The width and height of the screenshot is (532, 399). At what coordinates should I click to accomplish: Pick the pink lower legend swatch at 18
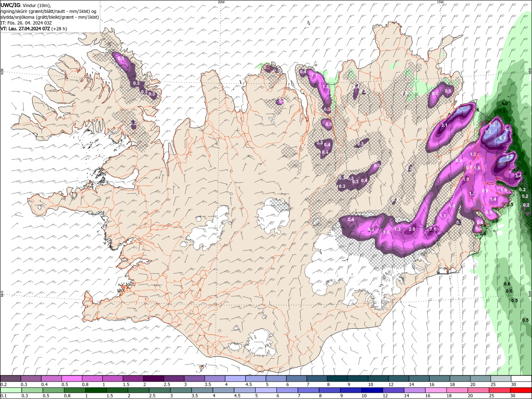[x=457, y=390]
